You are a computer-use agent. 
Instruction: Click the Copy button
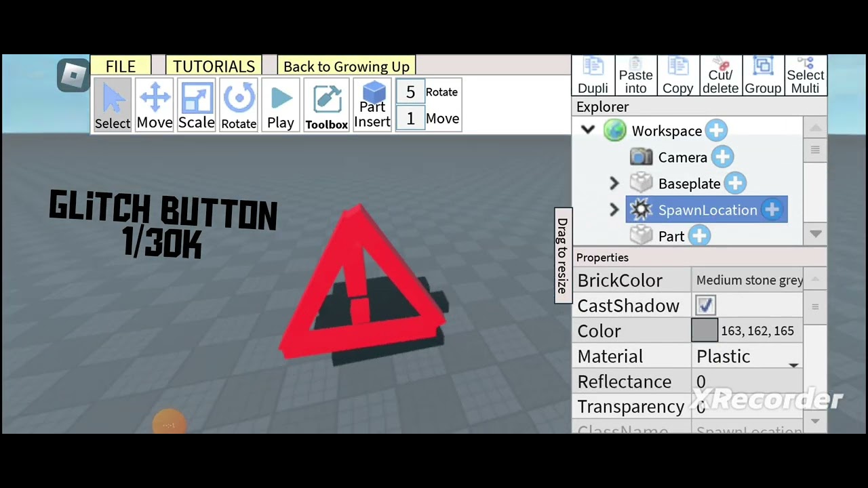pos(678,75)
